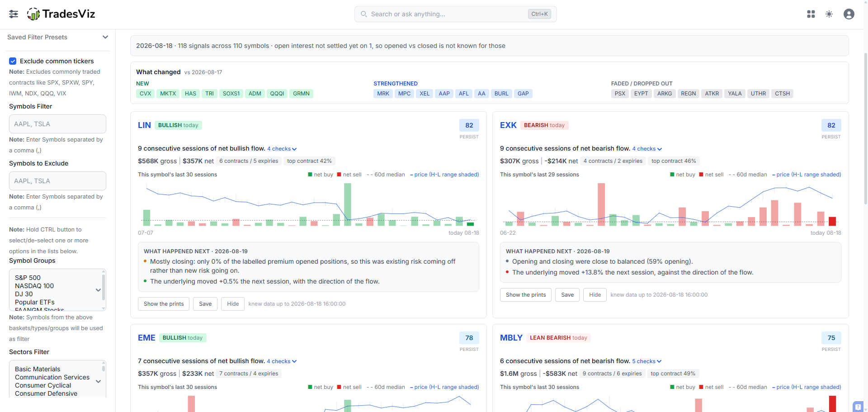Screen dimensions: 868x412
Task: Open the help chat icon
Action: tap(858, 406)
